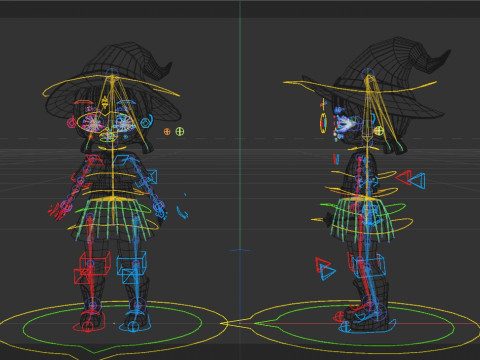
Task: Pick the blue hexagon ear control, front view
Action: point(146,122)
